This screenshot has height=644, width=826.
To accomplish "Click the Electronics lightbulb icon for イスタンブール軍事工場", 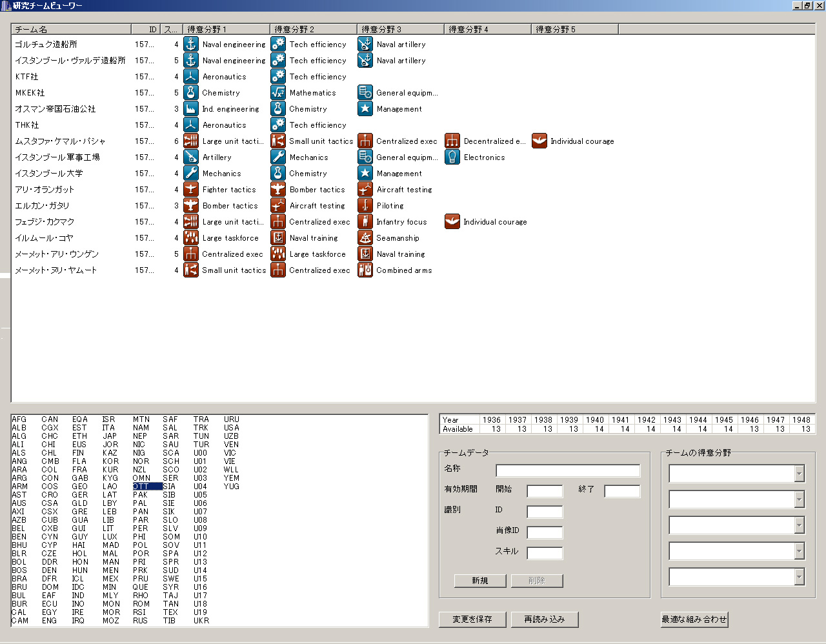I will [x=452, y=157].
